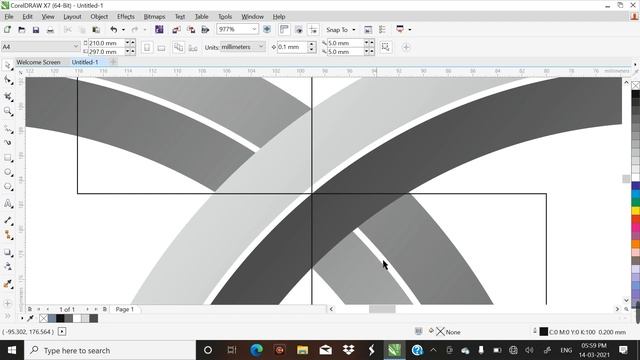
Task: Select the Rectangle tool
Action: pyautogui.click(x=8, y=158)
